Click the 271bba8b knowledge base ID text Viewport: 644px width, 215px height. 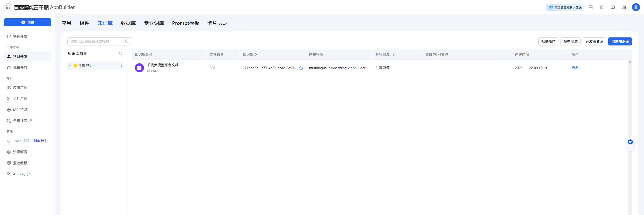tap(270, 68)
